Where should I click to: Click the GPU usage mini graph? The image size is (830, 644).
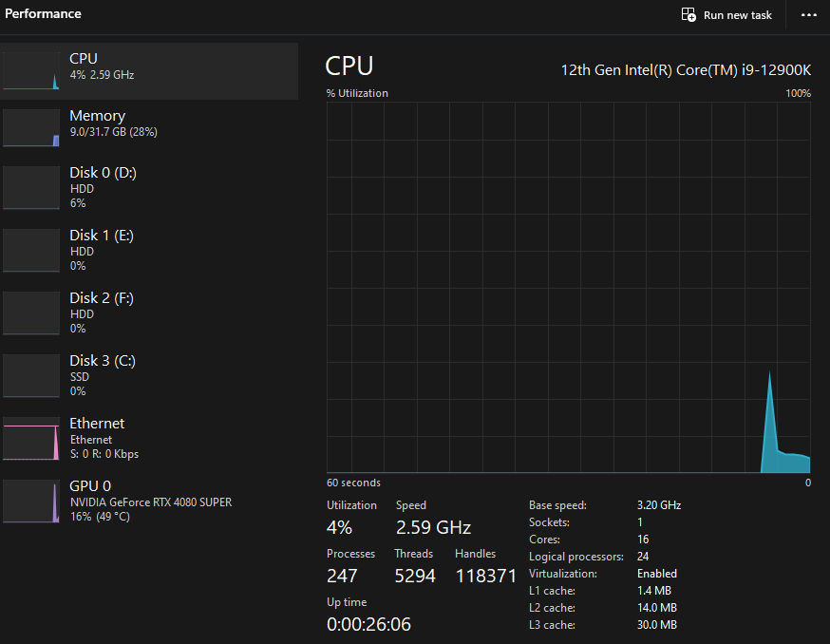31,502
